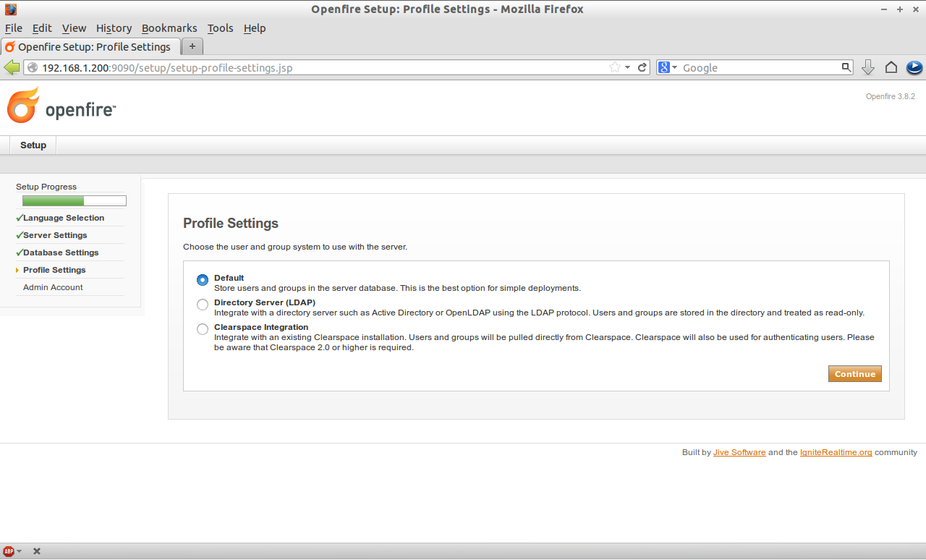926x560 pixels.
Task: Click the search magnifier icon
Action: coord(846,67)
